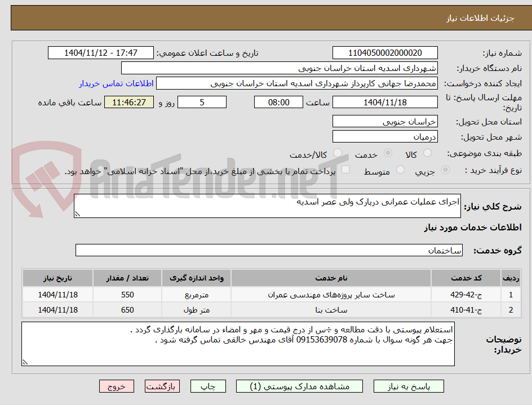Select the خدمت radio button
The width and height of the screenshot is (532, 405).
388,153
